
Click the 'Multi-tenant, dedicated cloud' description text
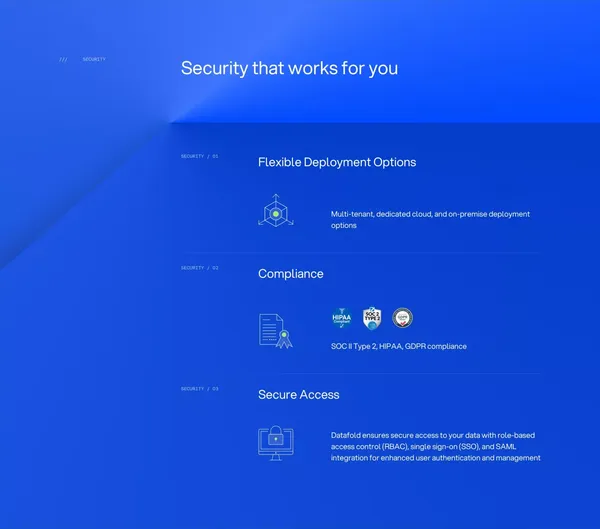[430, 220]
